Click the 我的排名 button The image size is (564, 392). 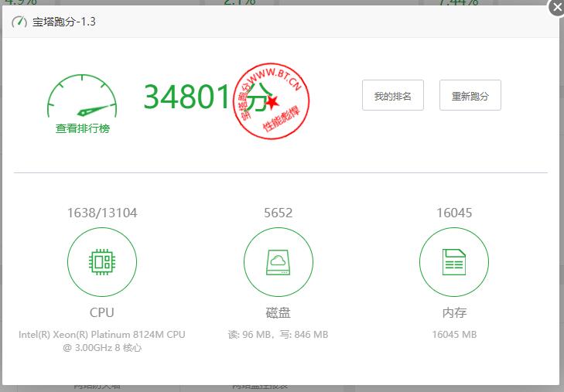click(393, 95)
